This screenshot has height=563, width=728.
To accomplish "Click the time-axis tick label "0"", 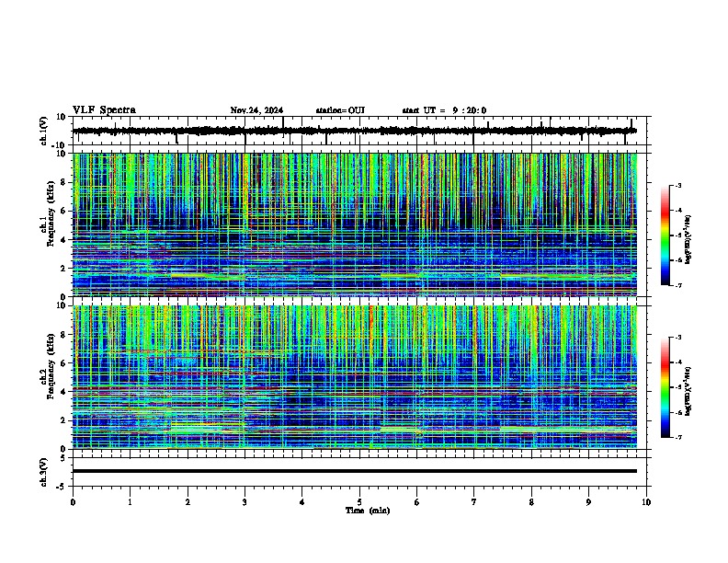I will [73, 502].
